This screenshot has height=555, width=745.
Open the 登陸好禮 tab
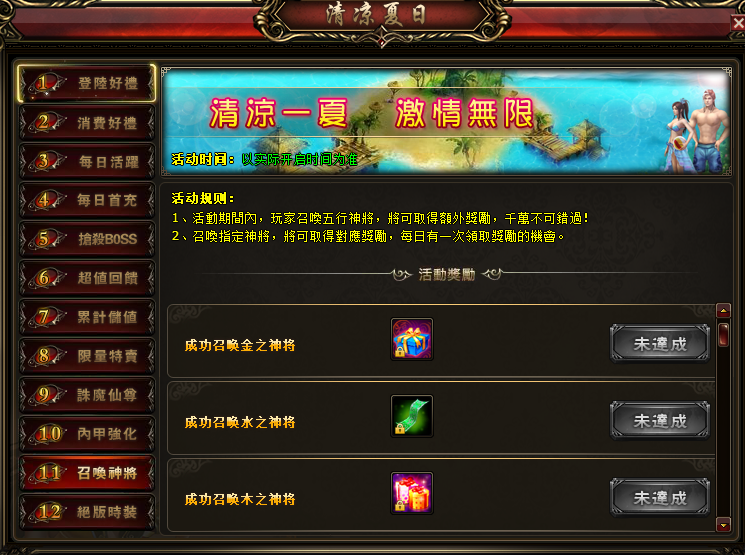(x=87, y=84)
